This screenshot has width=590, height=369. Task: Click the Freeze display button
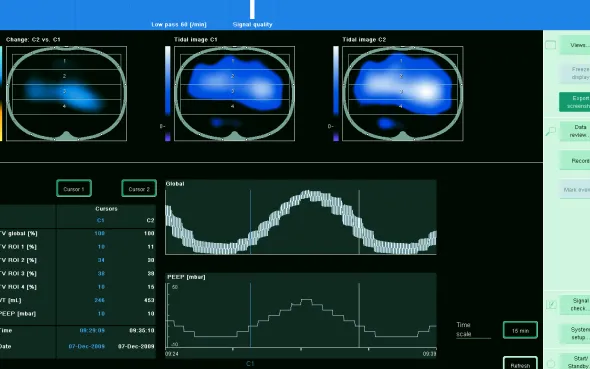[575, 73]
